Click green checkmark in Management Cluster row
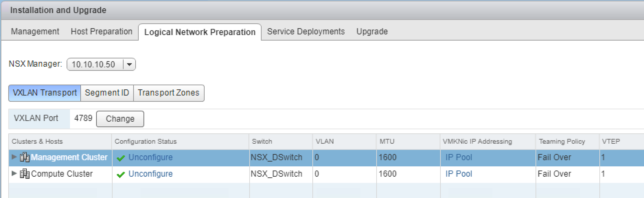 tap(120, 158)
